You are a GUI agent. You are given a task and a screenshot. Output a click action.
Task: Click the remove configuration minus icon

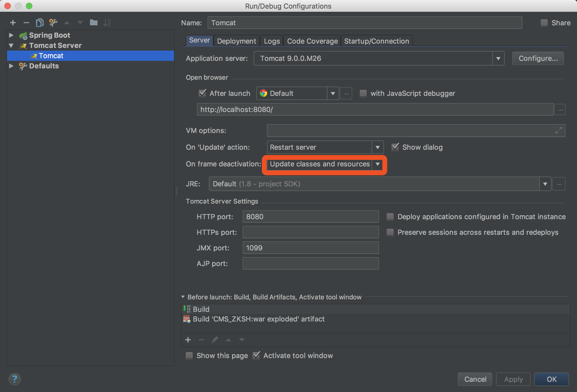coord(26,23)
